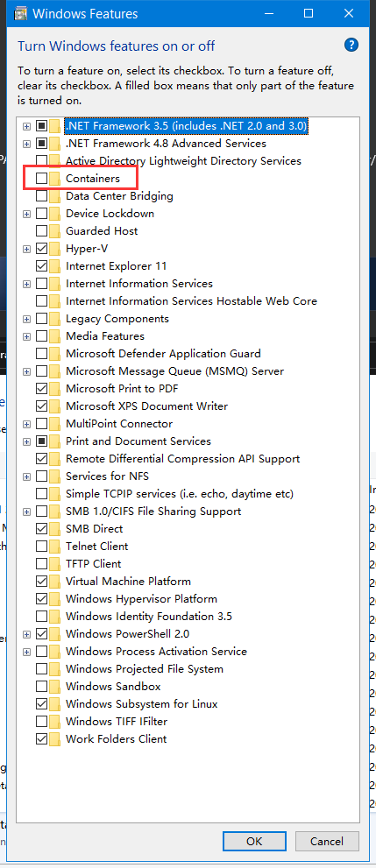Expand the Device Lockdown node
This screenshot has width=376, height=868.
tap(26, 214)
